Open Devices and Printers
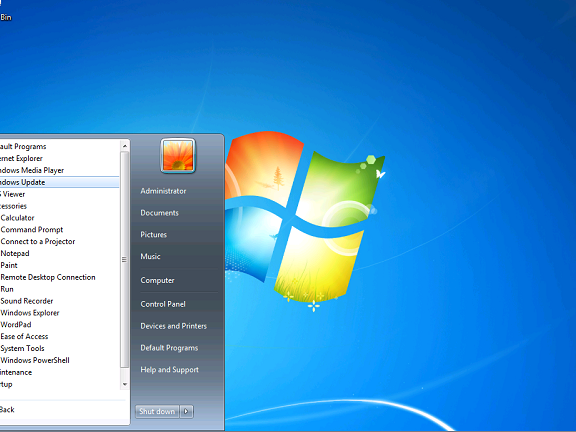This screenshot has height=432, width=576. click(x=173, y=326)
